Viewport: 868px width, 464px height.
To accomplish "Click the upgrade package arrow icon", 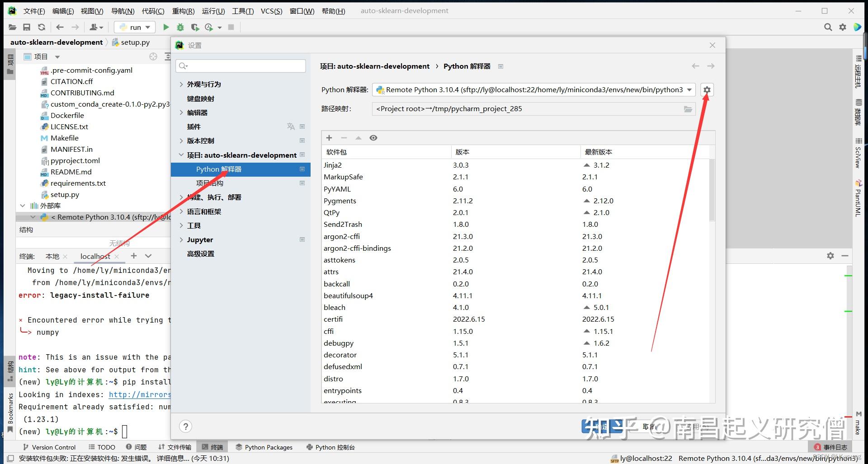I will coord(359,138).
